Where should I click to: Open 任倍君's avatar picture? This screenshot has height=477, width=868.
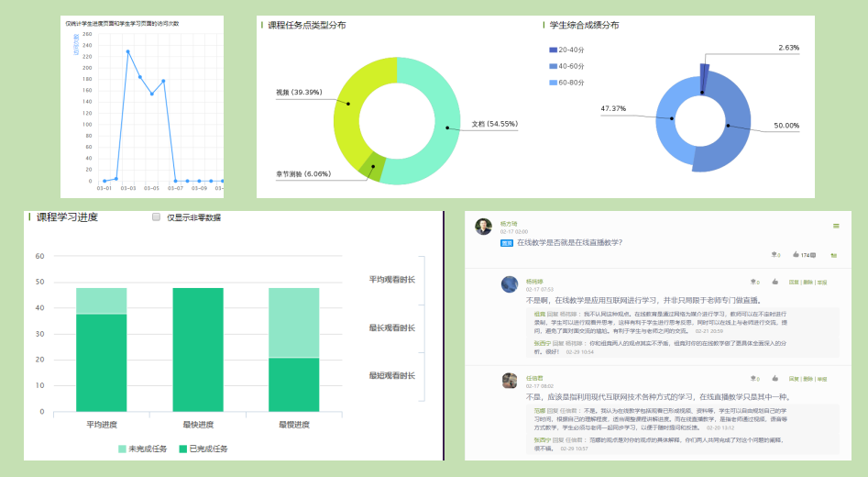(x=510, y=380)
